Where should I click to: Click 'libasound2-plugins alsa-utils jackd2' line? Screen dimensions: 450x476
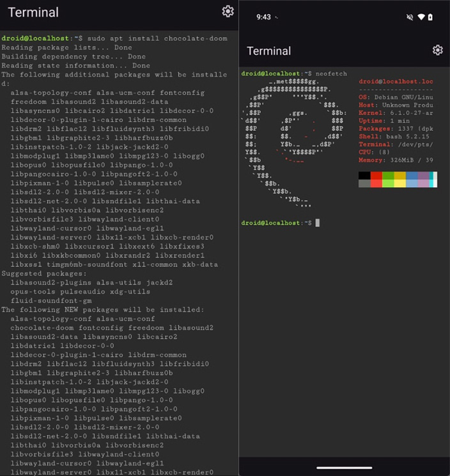coord(91,282)
